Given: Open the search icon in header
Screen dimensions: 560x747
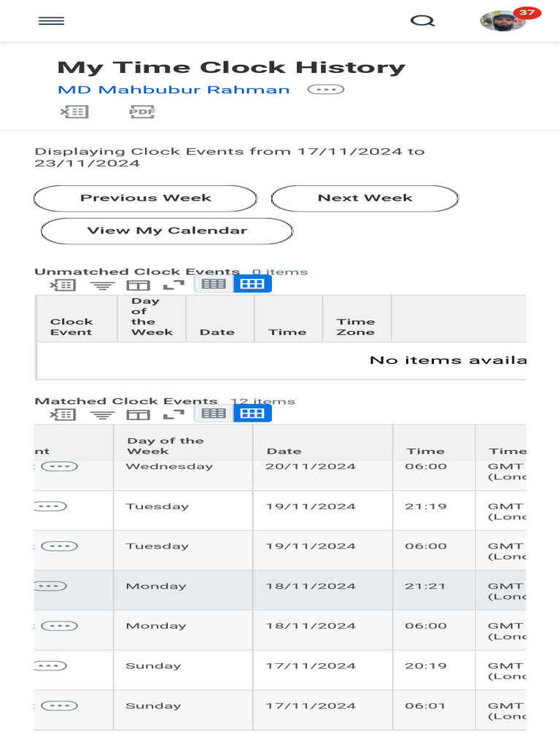Looking at the screenshot, I should click(x=422, y=21).
